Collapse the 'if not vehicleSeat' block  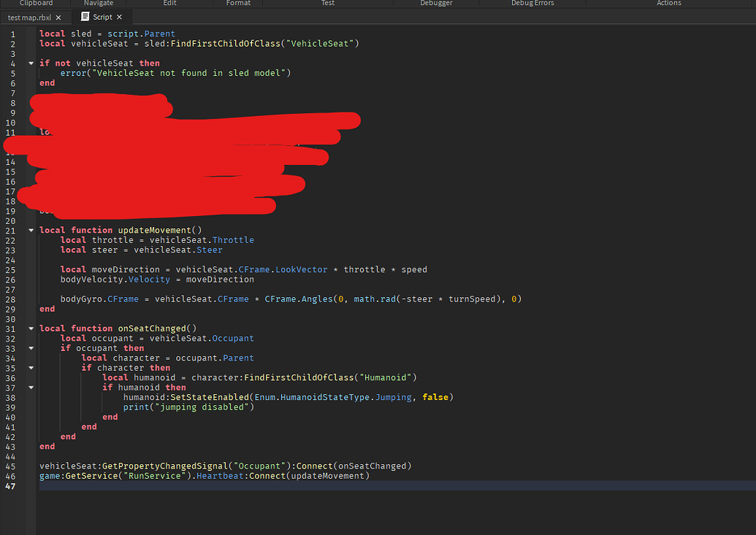click(x=31, y=63)
